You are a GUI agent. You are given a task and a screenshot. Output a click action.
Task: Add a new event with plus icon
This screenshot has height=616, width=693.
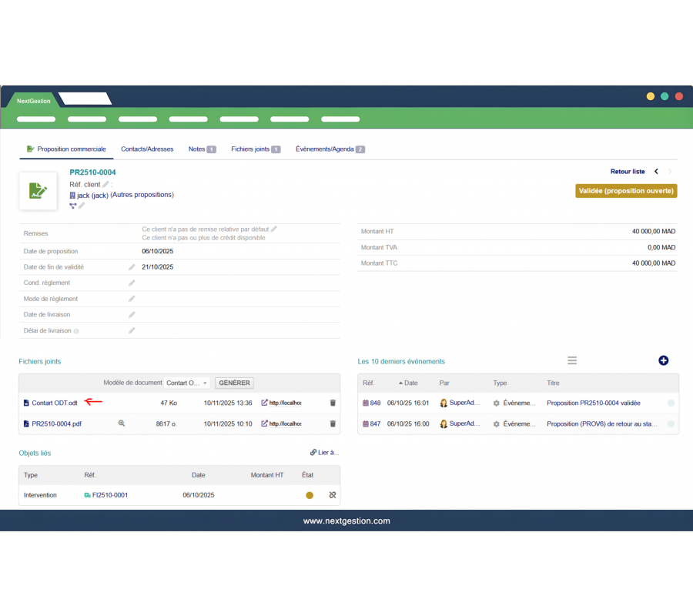pyautogui.click(x=663, y=360)
